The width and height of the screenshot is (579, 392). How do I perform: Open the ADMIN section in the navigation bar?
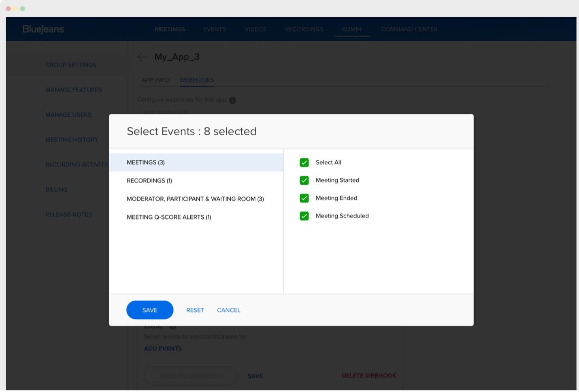pyautogui.click(x=351, y=29)
